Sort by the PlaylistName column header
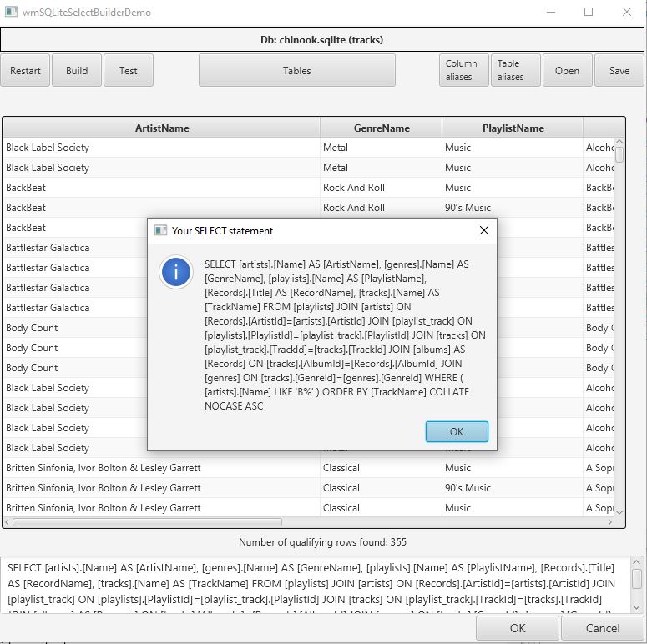Image resolution: width=647 pixels, height=644 pixels. coord(513,128)
